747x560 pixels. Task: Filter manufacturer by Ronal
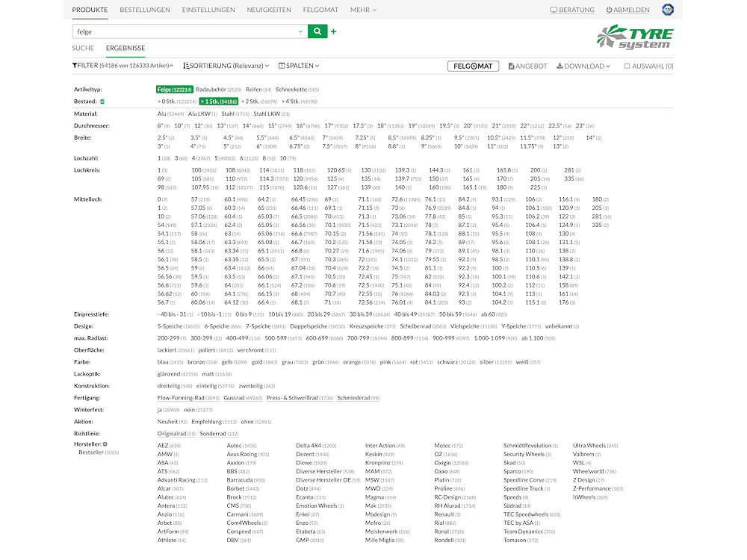447,532
